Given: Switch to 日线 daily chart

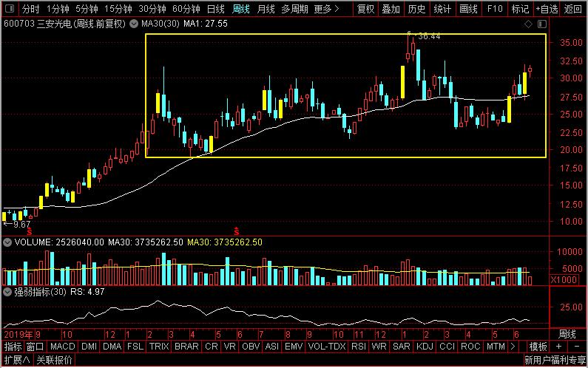Looking at the screenshot, I should (x=216, y=9).
